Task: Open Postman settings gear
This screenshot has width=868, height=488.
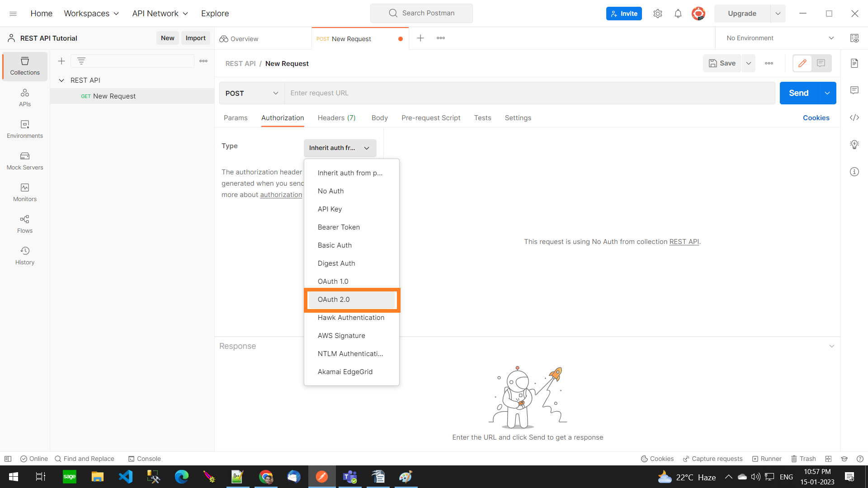Action: [x=658, y=14]
